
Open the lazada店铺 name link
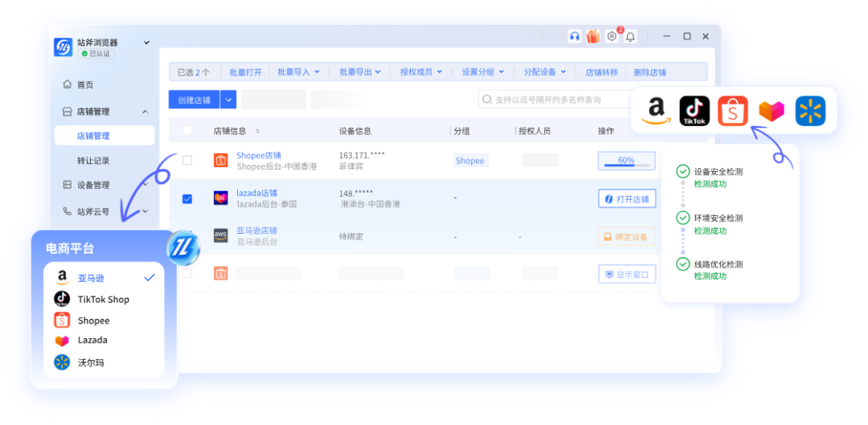tap(257, 193)
